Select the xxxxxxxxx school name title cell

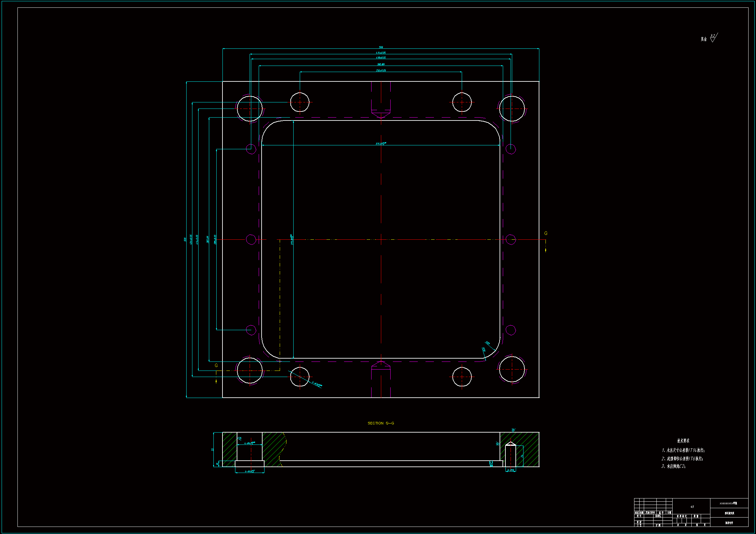tap(728, 503)
